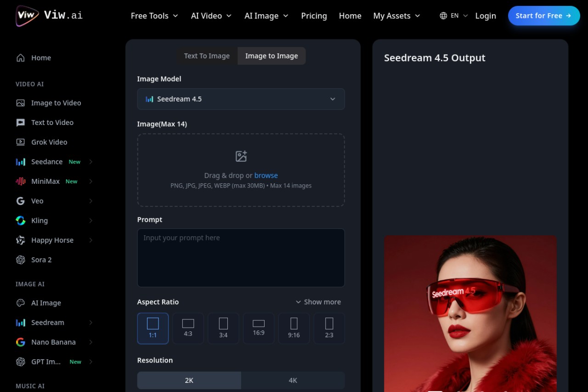Go to Home in top navigation

(350, 16)
